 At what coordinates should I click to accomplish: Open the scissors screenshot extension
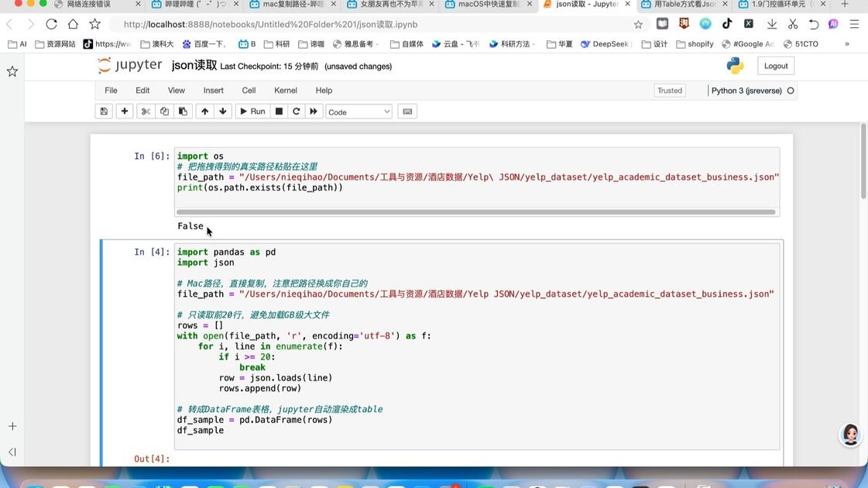(793, 24)
